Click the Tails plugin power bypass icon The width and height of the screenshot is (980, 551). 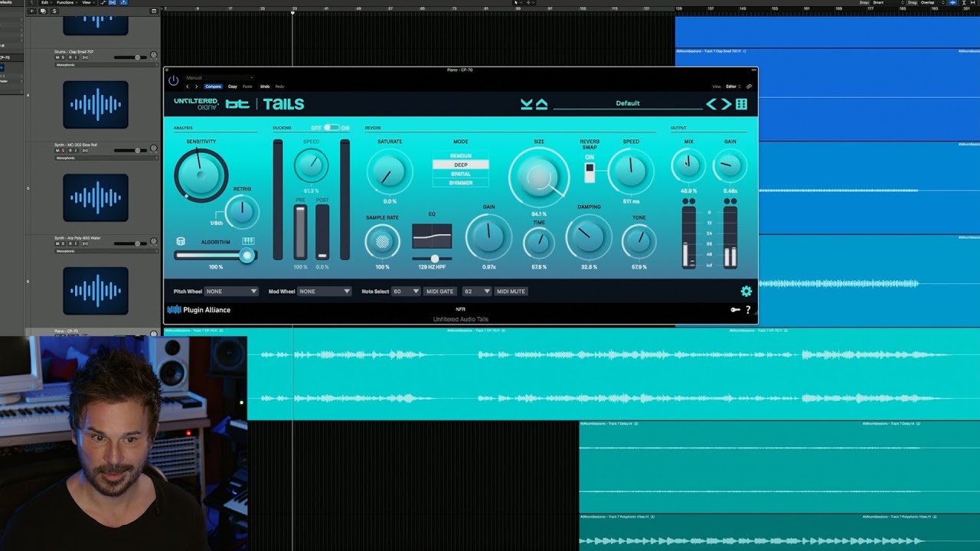click(173, 80)
